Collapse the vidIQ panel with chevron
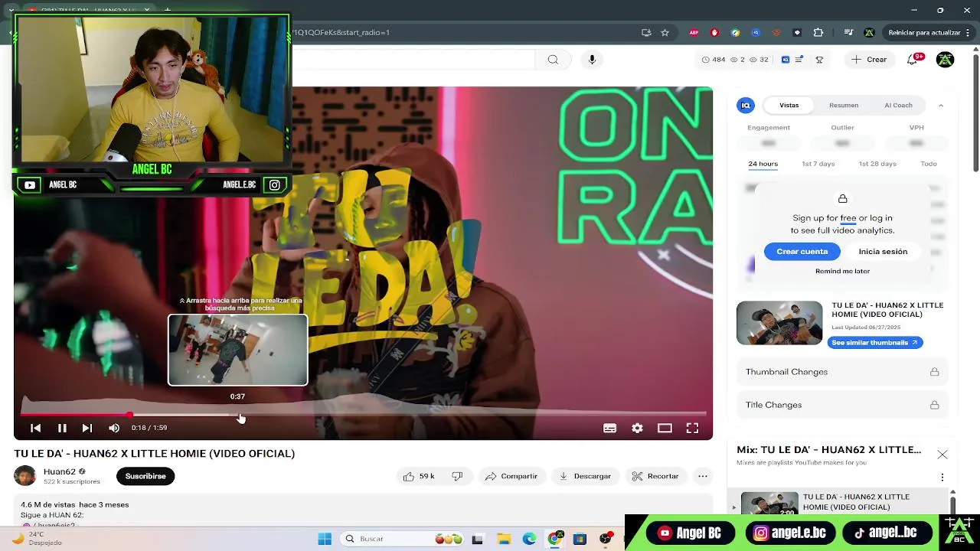The image size is (980, 551). pos(941,106)
